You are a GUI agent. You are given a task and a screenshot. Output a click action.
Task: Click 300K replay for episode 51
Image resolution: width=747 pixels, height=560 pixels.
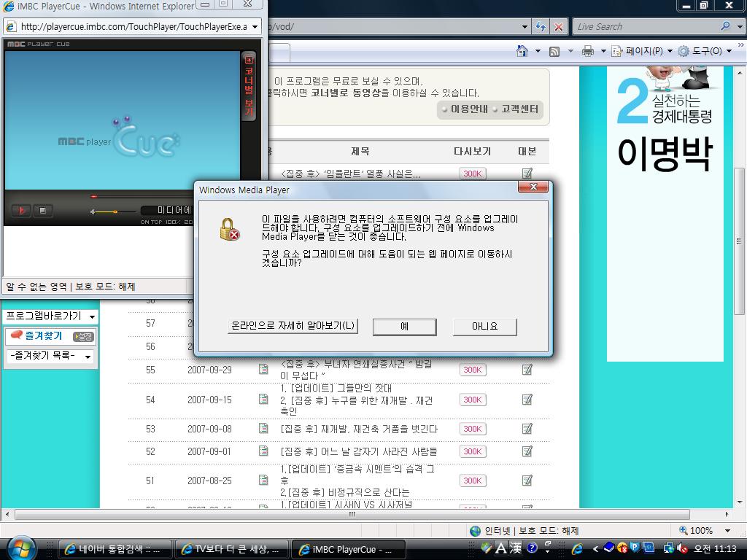coord(472,481)
